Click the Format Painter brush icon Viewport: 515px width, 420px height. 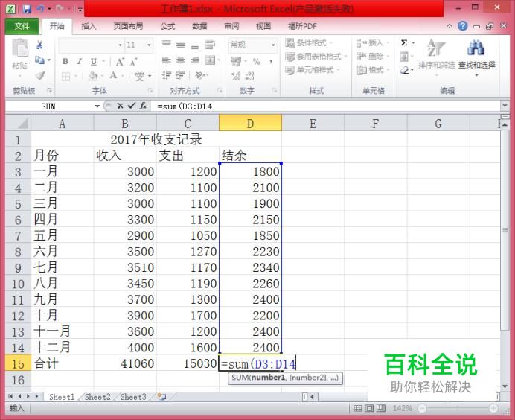point(39,76)
